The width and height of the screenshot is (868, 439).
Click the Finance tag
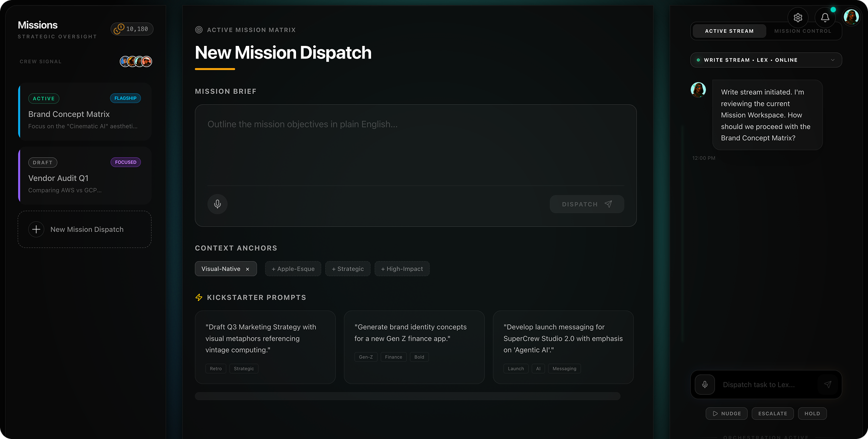pos(394,357)
